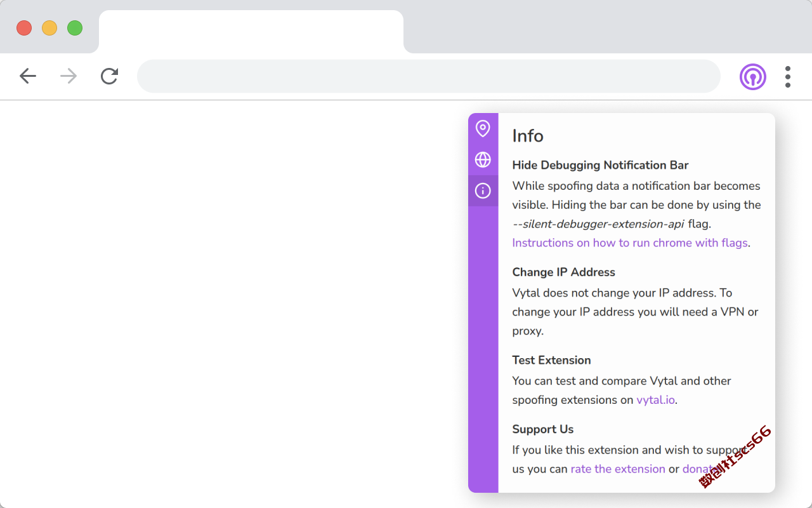812x508 pixels.
Task: Click the browser forward arrow
Action: (69, 76)
